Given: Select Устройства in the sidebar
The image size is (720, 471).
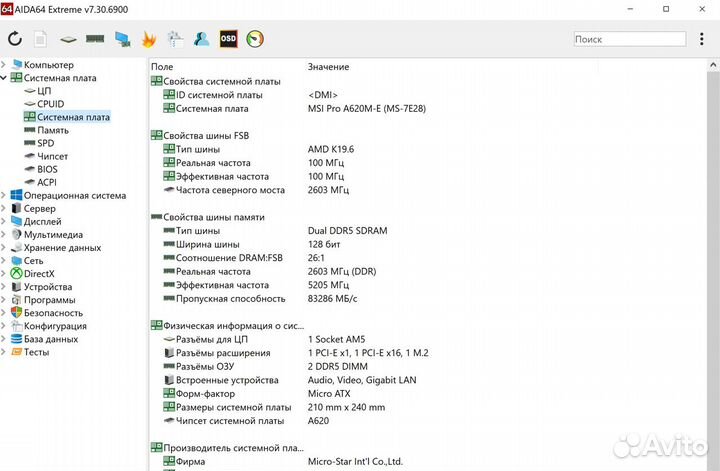Looking at the screenshot, I should click(x=48, y=286).
